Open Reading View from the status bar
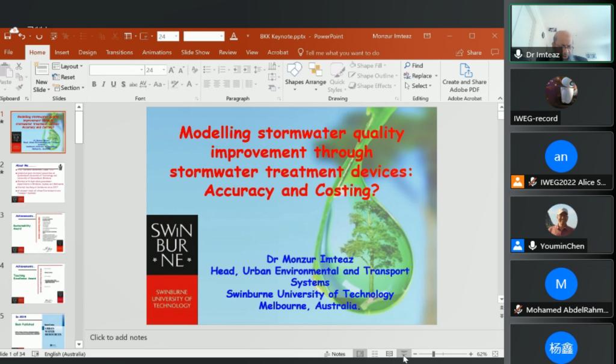616x364 pixels. [x=389, y=354]
